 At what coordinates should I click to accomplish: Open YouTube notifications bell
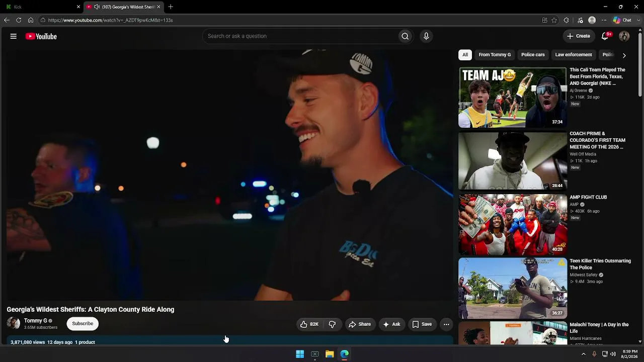coord(605,36)
